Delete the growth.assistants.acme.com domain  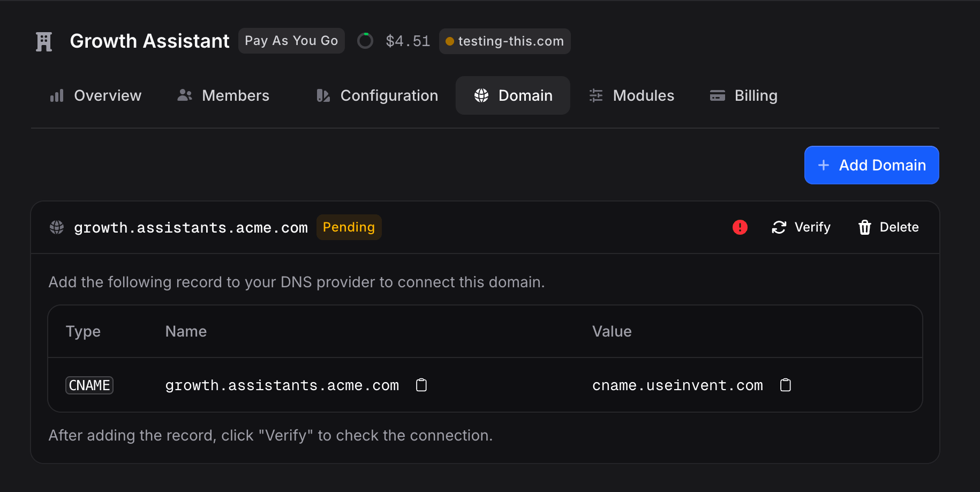click(888, 227)
